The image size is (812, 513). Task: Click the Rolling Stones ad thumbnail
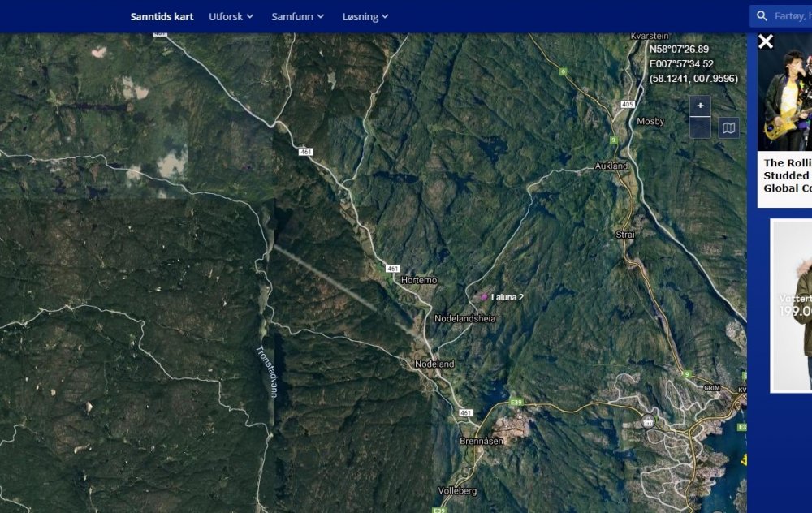[784, 93]
